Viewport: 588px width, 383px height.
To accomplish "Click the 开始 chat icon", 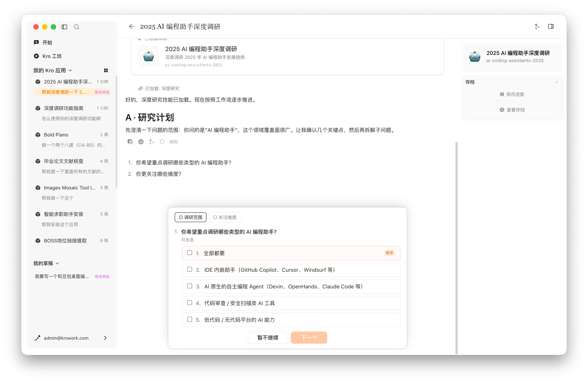I will (36, 42).
